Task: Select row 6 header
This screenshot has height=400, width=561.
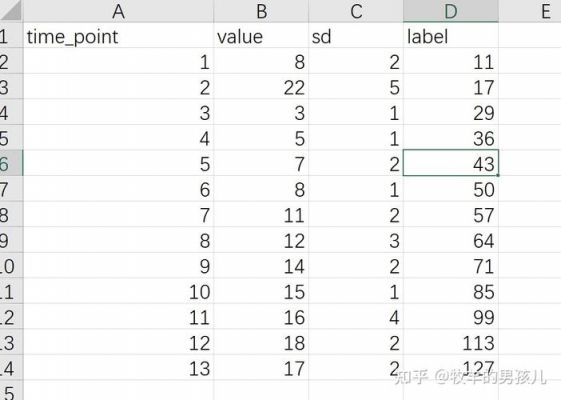Action: pos(11,163)
